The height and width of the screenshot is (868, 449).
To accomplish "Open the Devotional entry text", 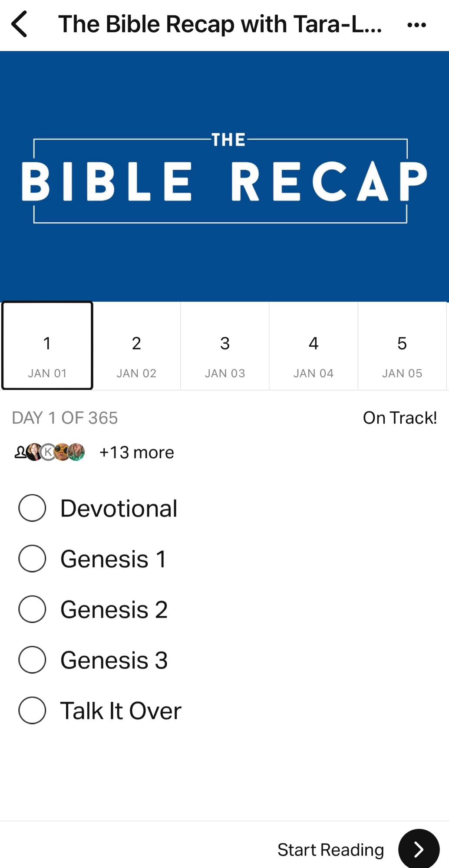I will (119, 508).
